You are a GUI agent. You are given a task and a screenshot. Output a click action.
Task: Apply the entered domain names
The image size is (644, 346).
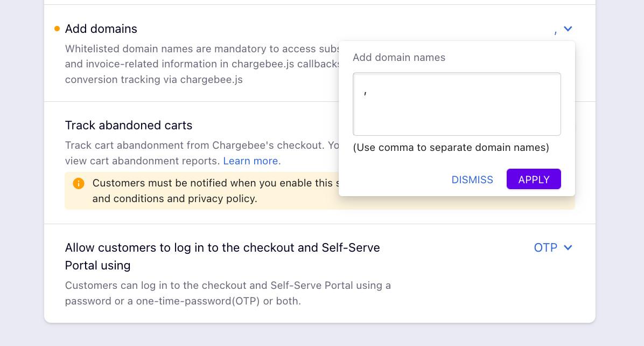click(534, 179)
